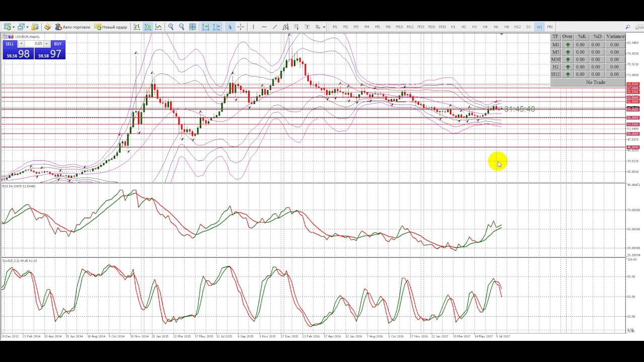This screenshot has height=362, width=644.
Task: Expand the new chart dropdown arrow
Action: tap(14, 27)
